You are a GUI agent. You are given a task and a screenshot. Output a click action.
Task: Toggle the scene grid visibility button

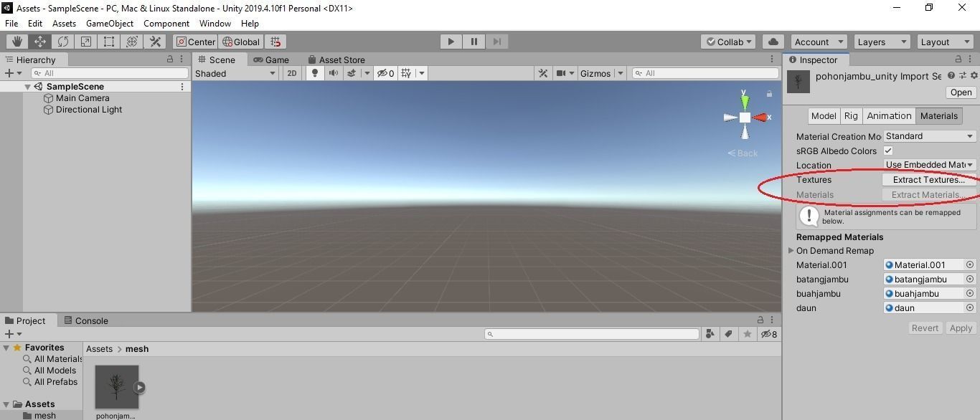point(406,73)
